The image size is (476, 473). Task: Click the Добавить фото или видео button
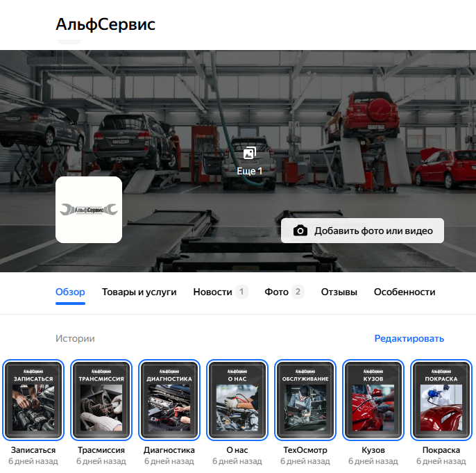pos(362,231)
